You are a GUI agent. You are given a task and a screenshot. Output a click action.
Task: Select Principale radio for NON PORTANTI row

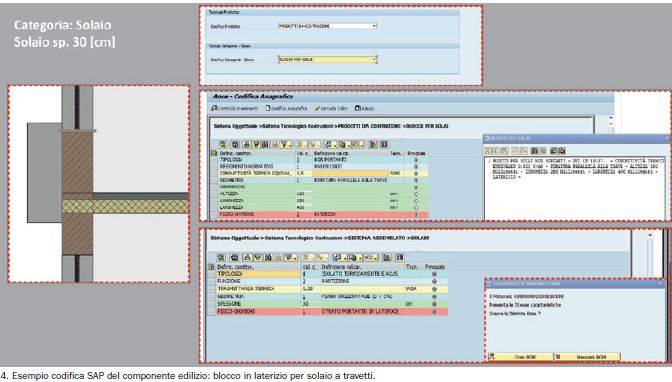tap(416, 160)
